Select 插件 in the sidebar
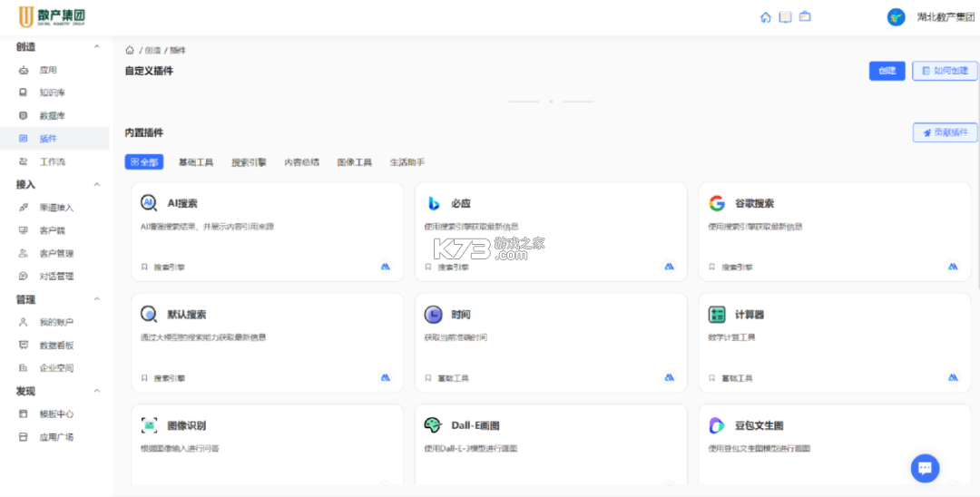Image resolution: width=980 pixels, height=497 pixels. pos(54,139)
